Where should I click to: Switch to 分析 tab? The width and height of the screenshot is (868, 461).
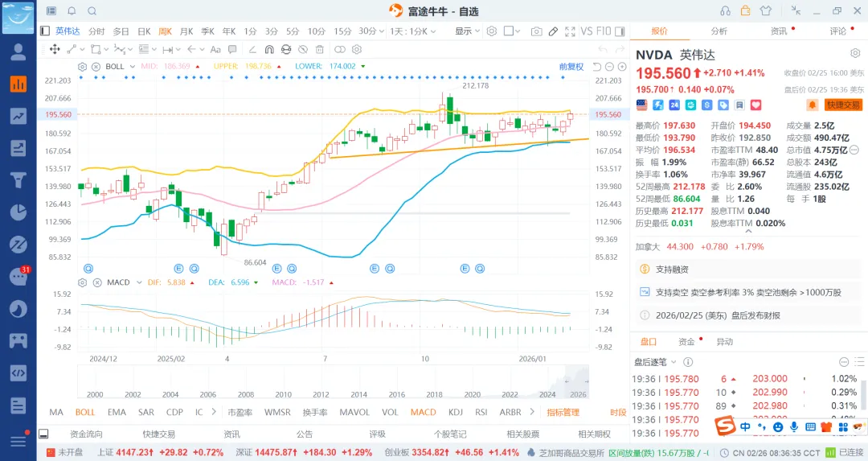719,31
